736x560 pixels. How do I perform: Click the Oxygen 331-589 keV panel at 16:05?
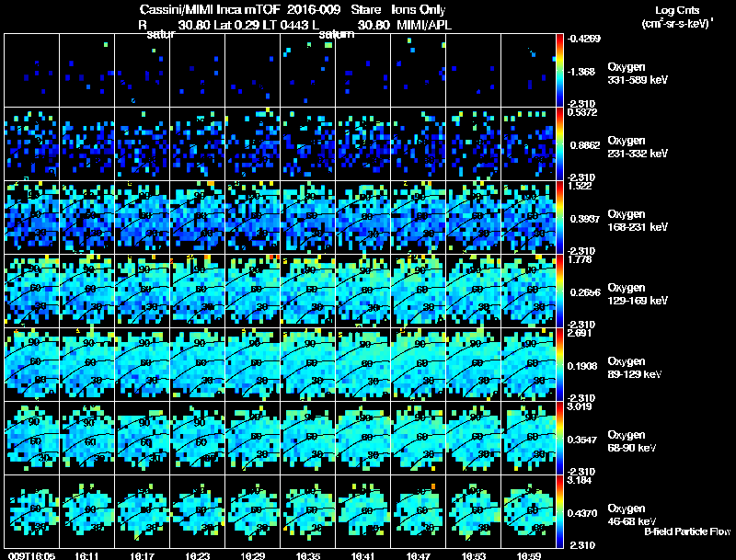31,71
